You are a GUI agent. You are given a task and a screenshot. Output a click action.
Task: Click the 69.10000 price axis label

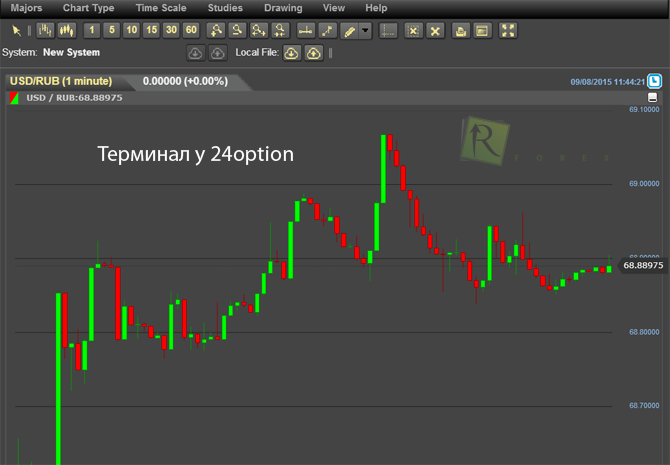tap(644, 110)
